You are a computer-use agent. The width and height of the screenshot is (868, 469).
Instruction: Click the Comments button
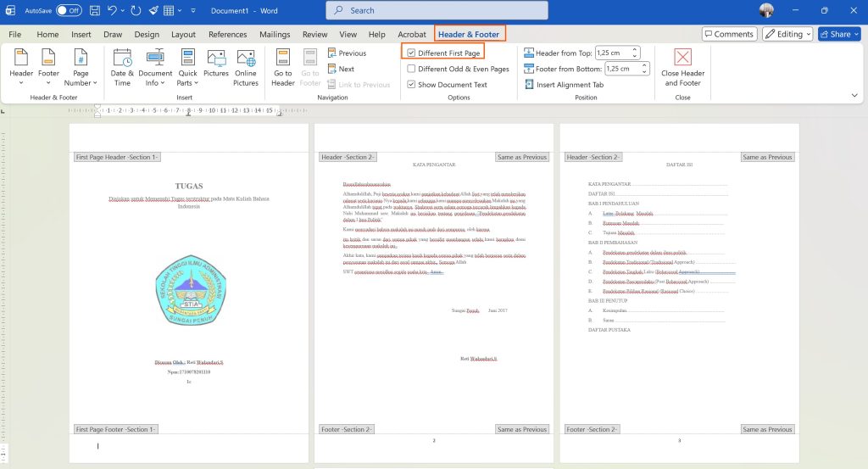(x=728, y=34)
